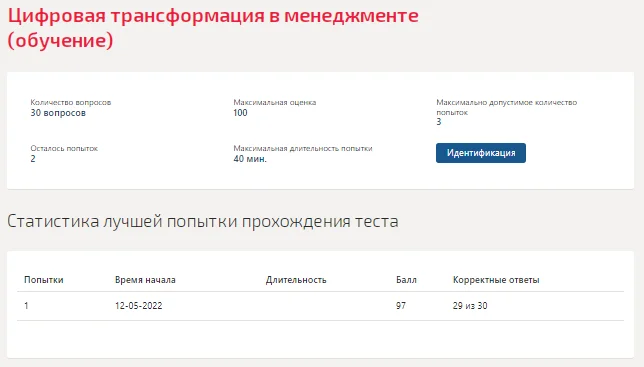This screenshot has width=644, height=367.
Task: Click the Максимальная оценка label
Action: 275,102
